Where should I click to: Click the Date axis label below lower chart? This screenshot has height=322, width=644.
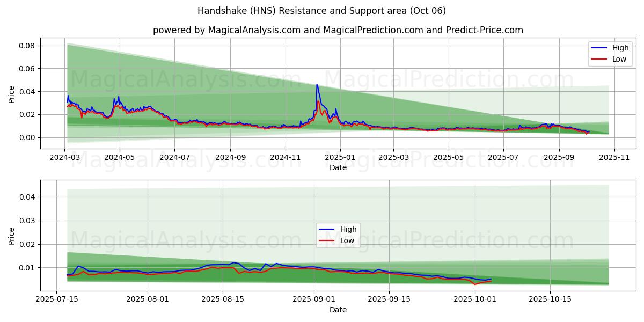coord(338,310)
